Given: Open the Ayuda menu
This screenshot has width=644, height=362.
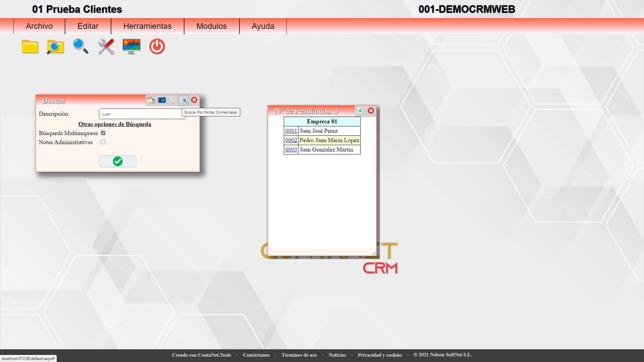Looking at the screenshot, I should (263, 26).
